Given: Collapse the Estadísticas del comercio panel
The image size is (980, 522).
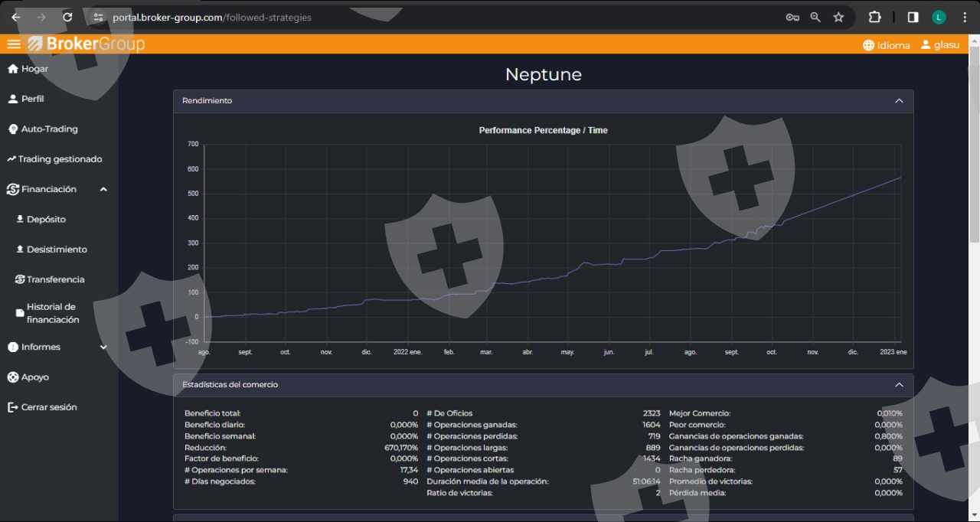Looking at the screenshot, I should pos(899,385).
